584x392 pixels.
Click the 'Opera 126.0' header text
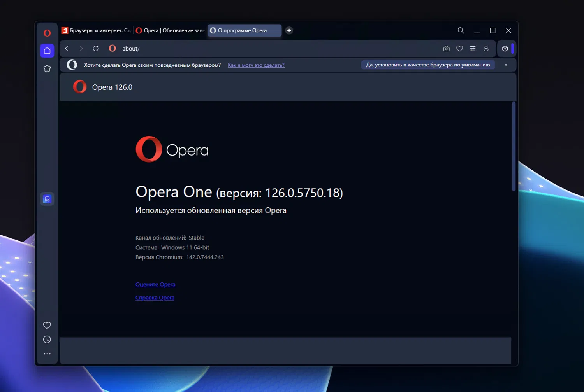click(x=112, y=87)
